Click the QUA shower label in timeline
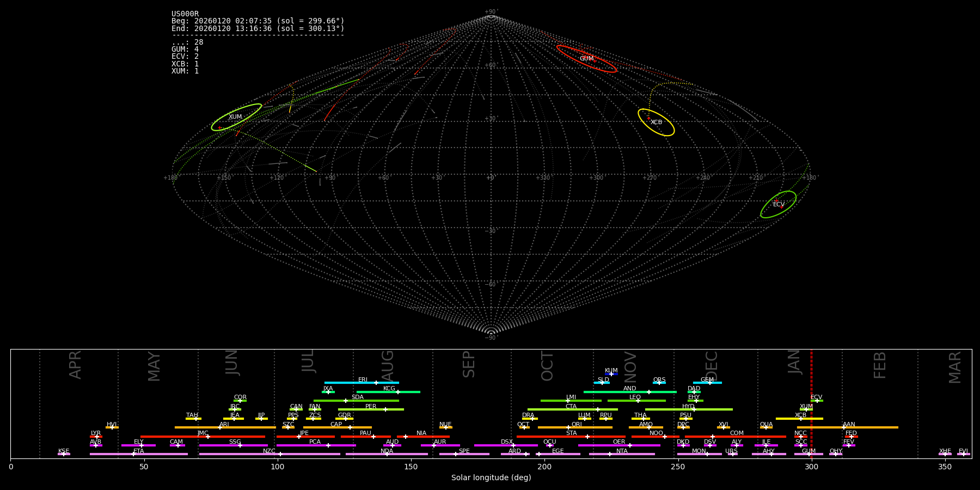980x490 pixels. pos(766,425)
